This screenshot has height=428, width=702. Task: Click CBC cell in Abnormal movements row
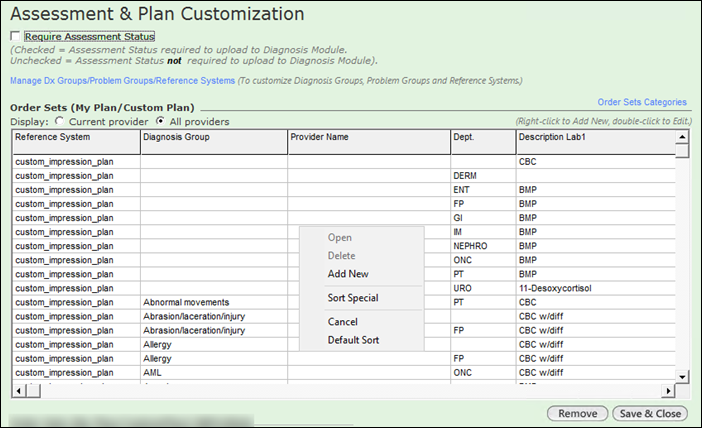(x=596, y=303)
